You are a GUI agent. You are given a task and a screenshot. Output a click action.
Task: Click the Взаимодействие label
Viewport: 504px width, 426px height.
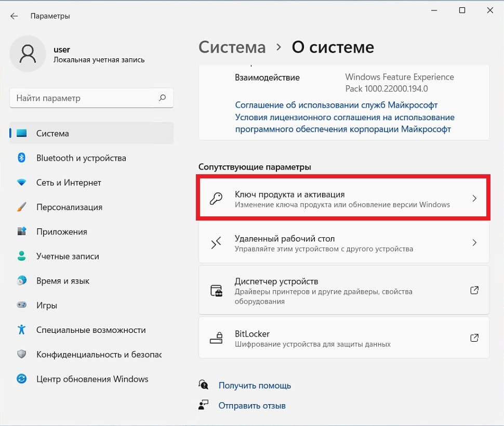[267, 77]
